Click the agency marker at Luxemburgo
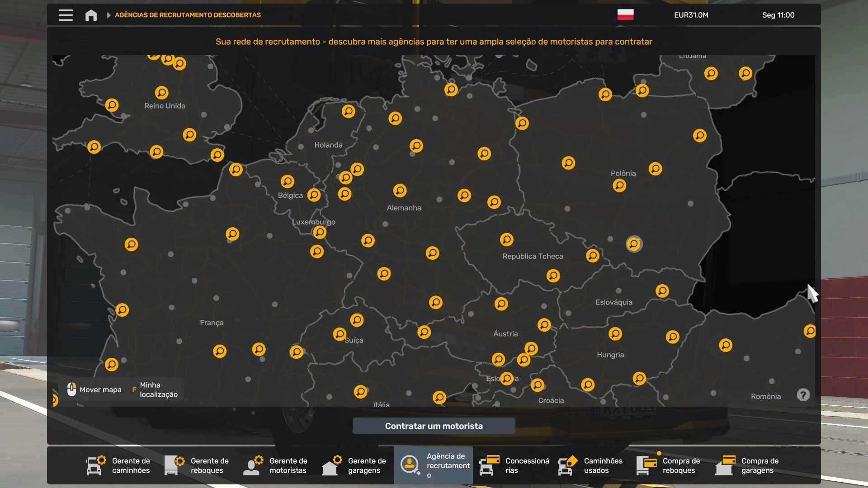This screenshot has width=868, height=488. click(320, 232)
